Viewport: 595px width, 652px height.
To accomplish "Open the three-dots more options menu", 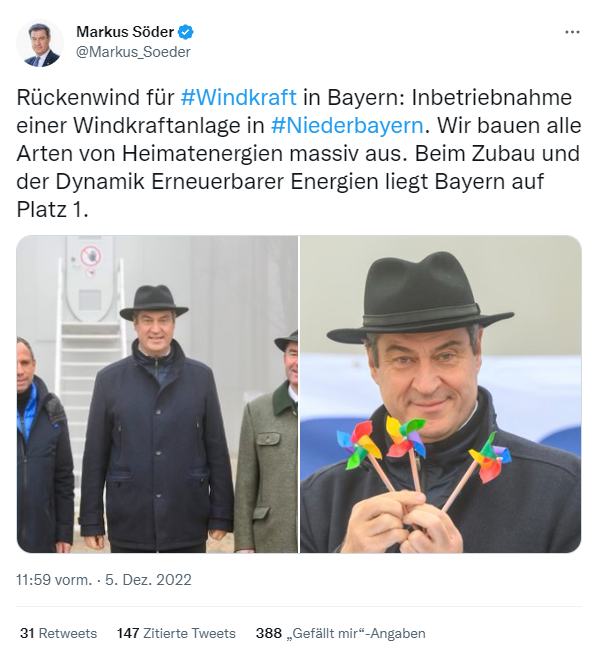I will click(x=572, y=32).
